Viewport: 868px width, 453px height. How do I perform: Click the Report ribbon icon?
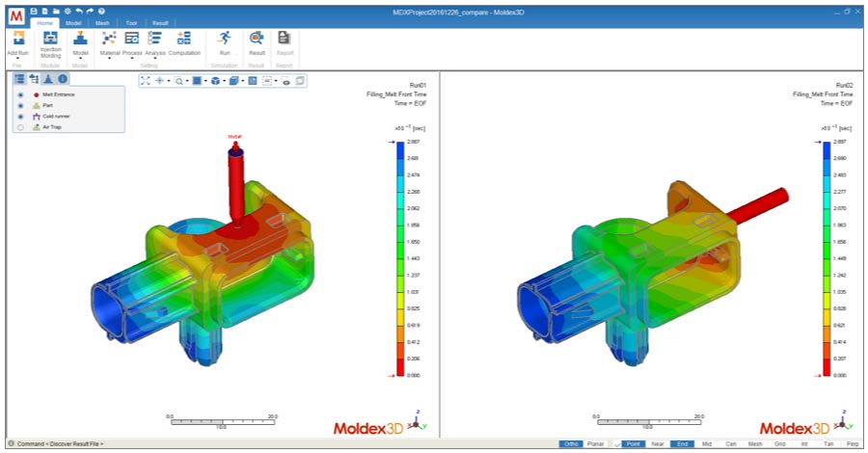click(284, 38)
